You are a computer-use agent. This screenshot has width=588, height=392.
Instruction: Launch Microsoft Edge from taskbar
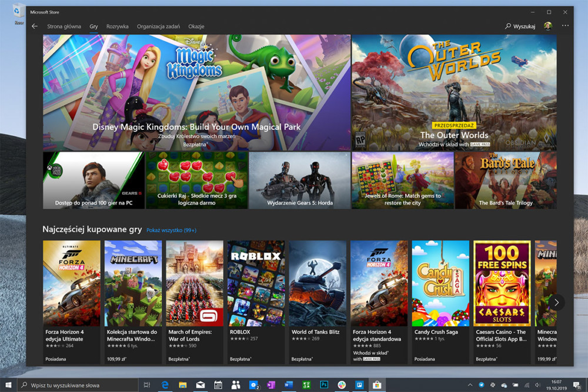165,385
